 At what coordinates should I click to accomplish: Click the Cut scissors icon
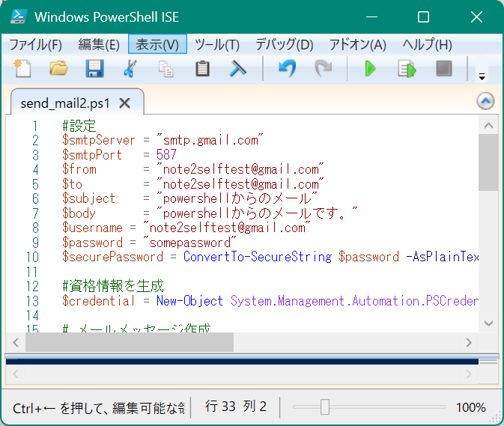pos(130,70)
